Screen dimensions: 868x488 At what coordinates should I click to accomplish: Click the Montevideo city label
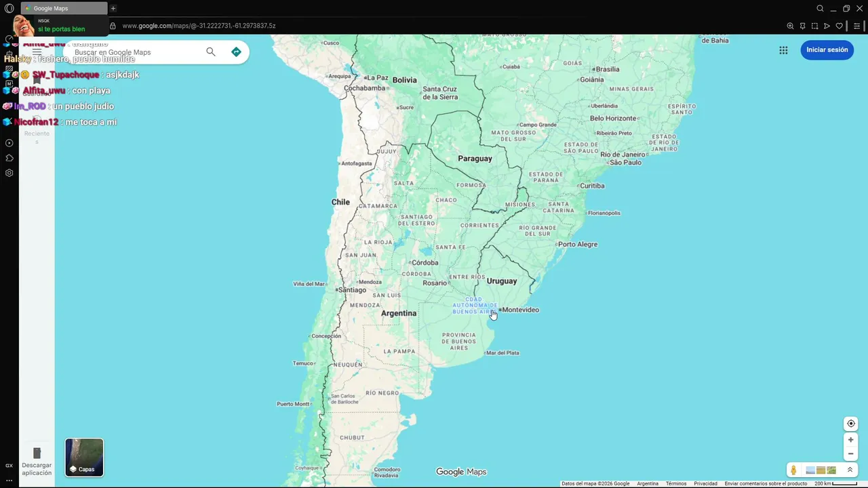(x=520, y=310)
